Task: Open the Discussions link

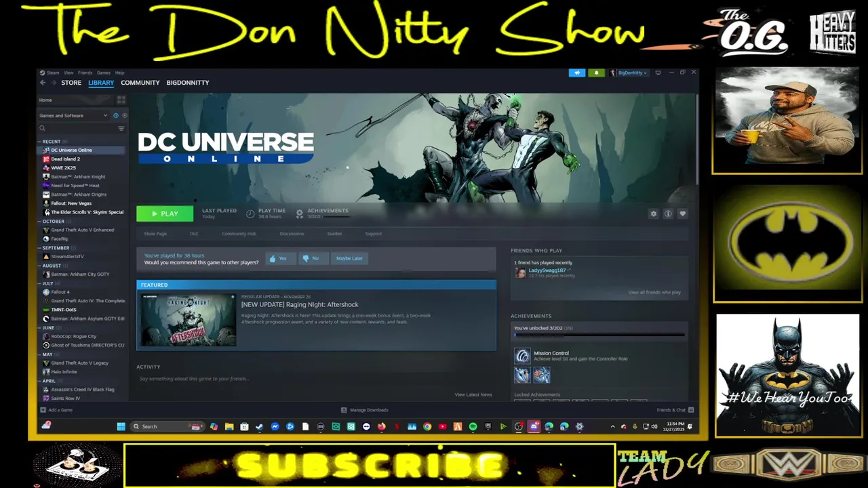Action: coord(292,234)
